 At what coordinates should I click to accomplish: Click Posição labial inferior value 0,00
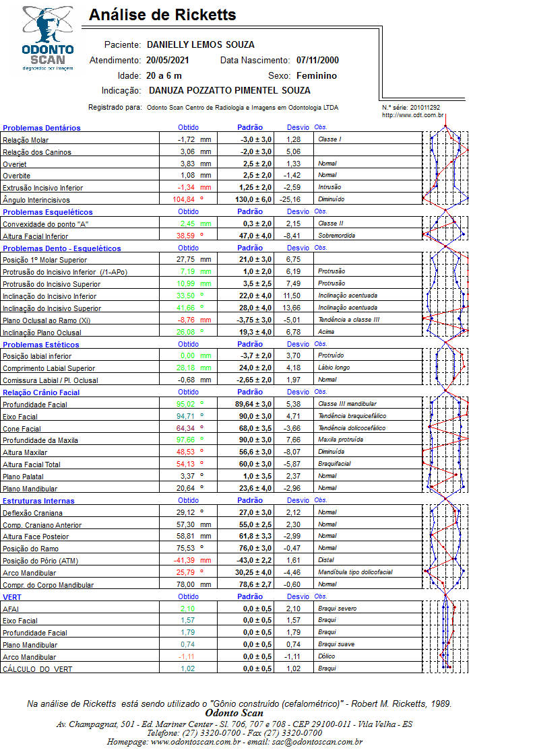tap(188, 356)
